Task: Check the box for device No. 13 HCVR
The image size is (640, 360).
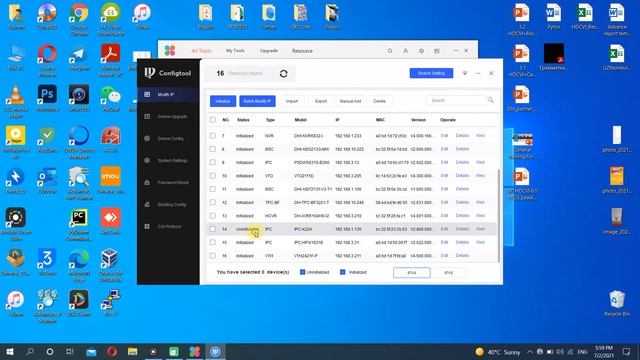Action: (x=213, y=216)
